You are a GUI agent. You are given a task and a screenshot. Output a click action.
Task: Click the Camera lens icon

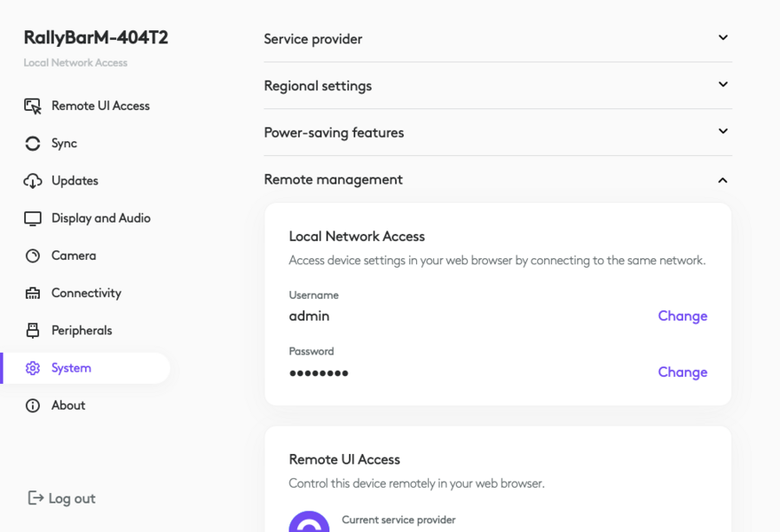(x=33, y=256)
